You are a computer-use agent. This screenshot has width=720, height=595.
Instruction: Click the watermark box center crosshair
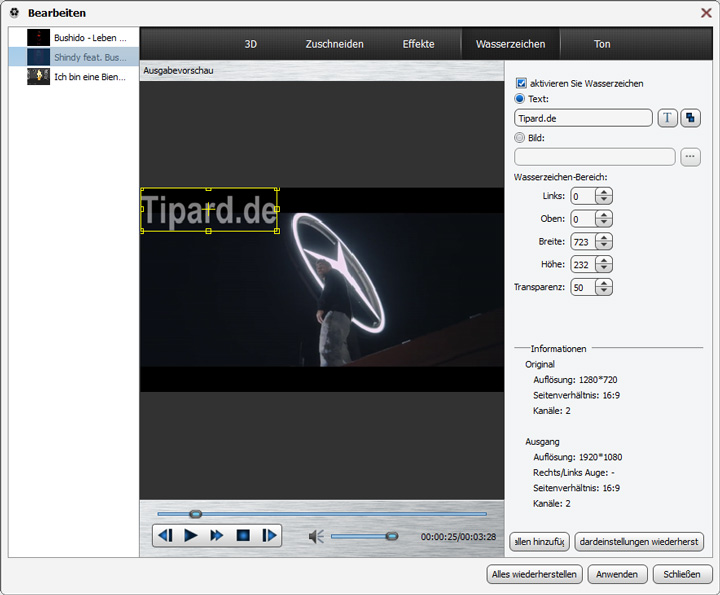click(208, 210)
